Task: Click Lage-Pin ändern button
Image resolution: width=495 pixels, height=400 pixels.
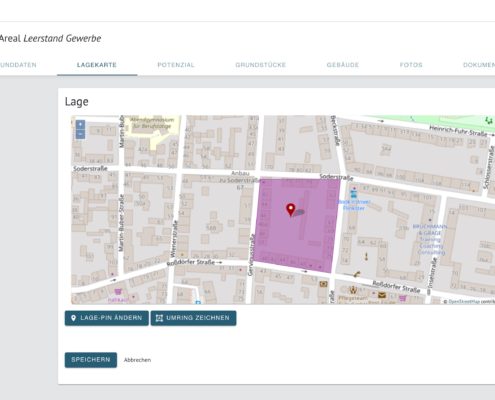Action: tap(107, 318)
